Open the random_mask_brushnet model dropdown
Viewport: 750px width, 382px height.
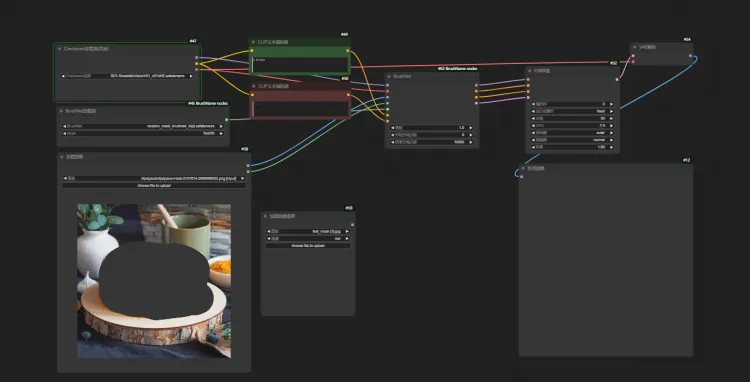tap(143, 126)
